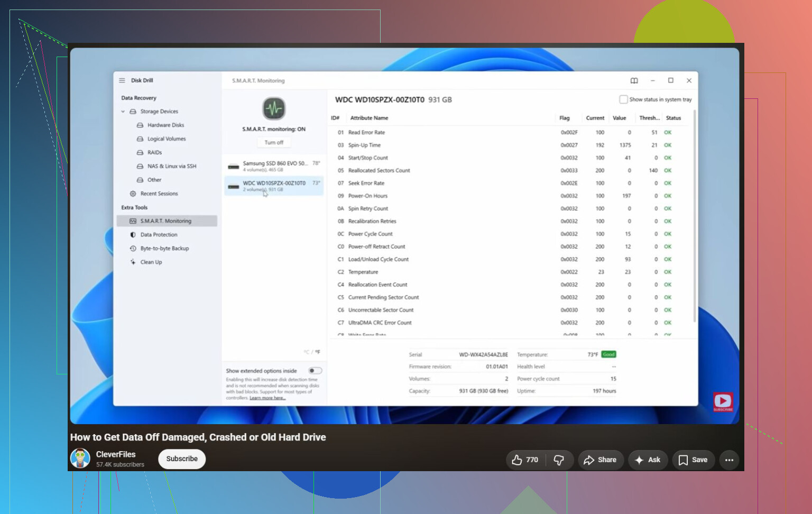Save the video to a playlist
The image size is (812, 514).
tap(694, 460)
